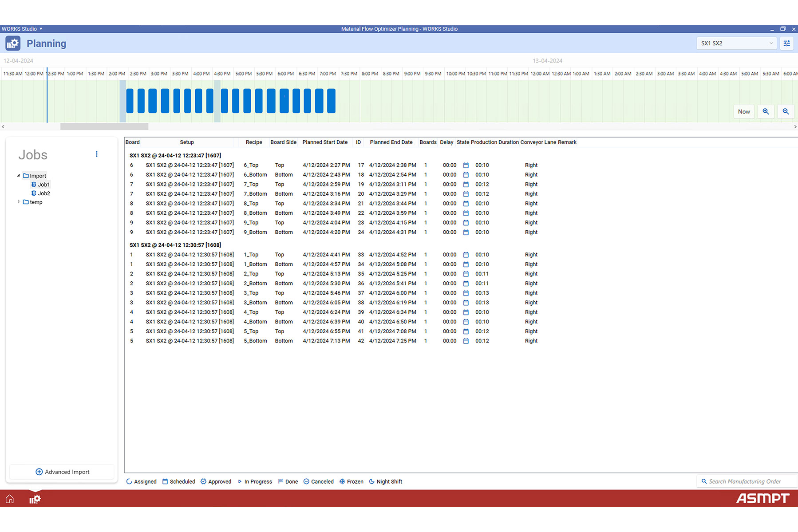
Task: Click the Planning gear icon in bottom bar
Action: tap(35, 499)
